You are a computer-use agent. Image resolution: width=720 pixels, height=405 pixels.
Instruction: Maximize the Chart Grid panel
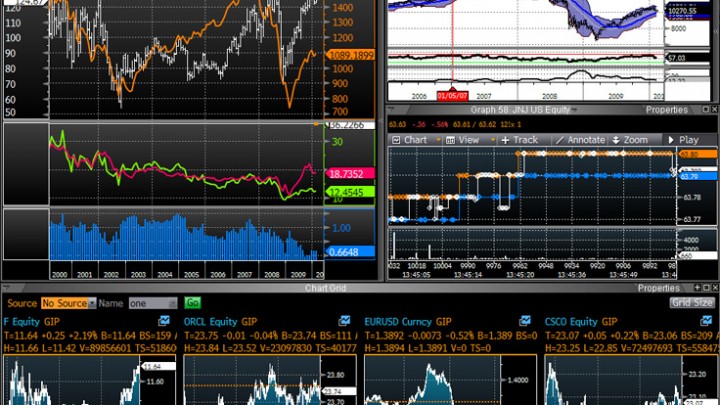coord(706,287)
